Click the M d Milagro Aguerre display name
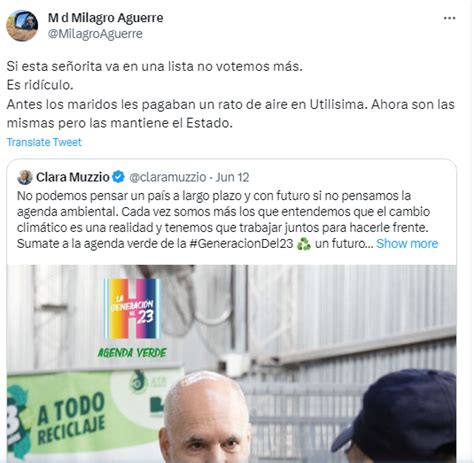Image resolution: width=474 pixels, height=463 pixels. pyautogui.click(x=105, y=18)
